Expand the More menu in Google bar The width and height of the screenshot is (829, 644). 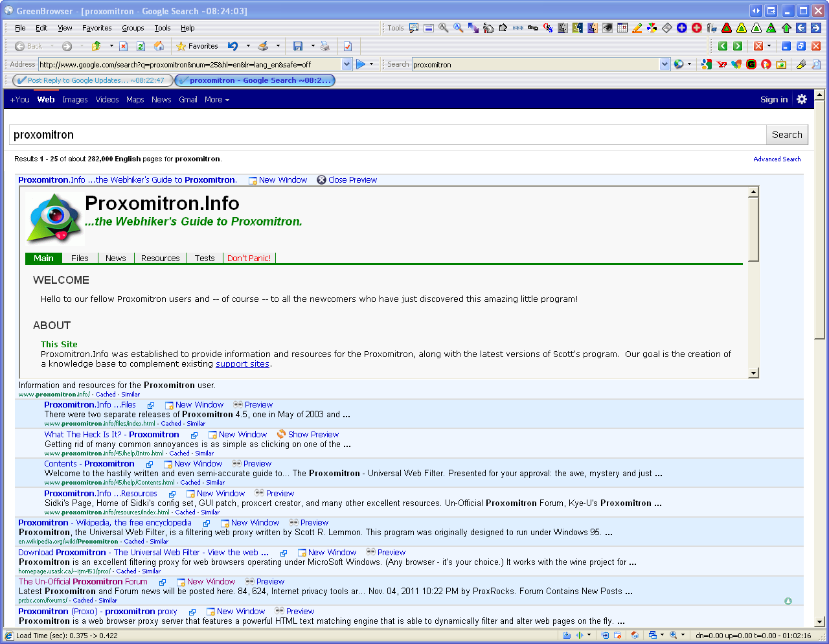217,100
